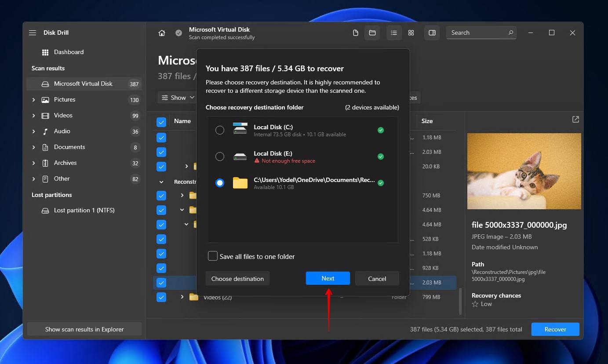Uncheck the checkbox in the 20.0 KB row

coord(161,167)
